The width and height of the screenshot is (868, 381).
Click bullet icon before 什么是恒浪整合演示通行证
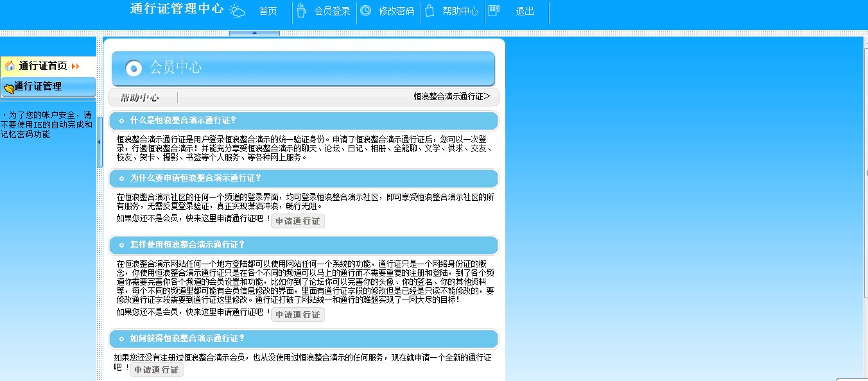coord(121,120)
